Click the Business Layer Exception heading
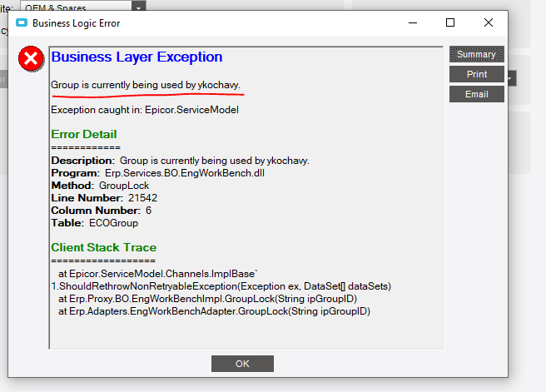 pyautogui.click(x=136, y=57)
